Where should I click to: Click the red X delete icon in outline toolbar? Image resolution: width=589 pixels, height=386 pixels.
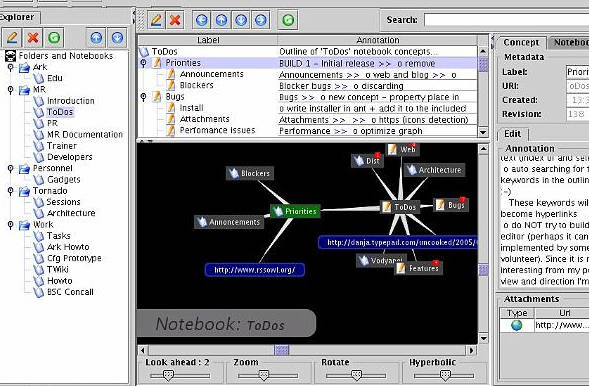175,20
